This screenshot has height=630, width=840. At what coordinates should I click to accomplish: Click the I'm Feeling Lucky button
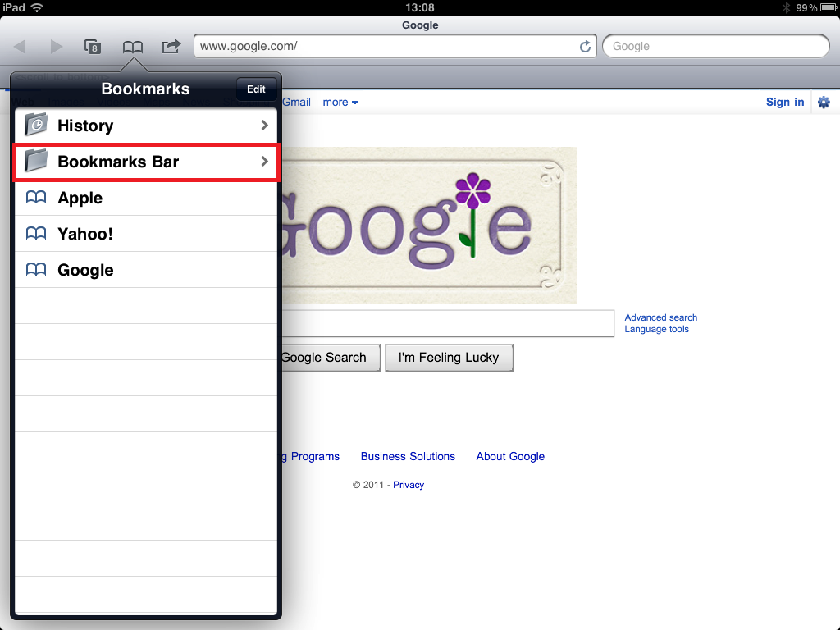(449, 358)
